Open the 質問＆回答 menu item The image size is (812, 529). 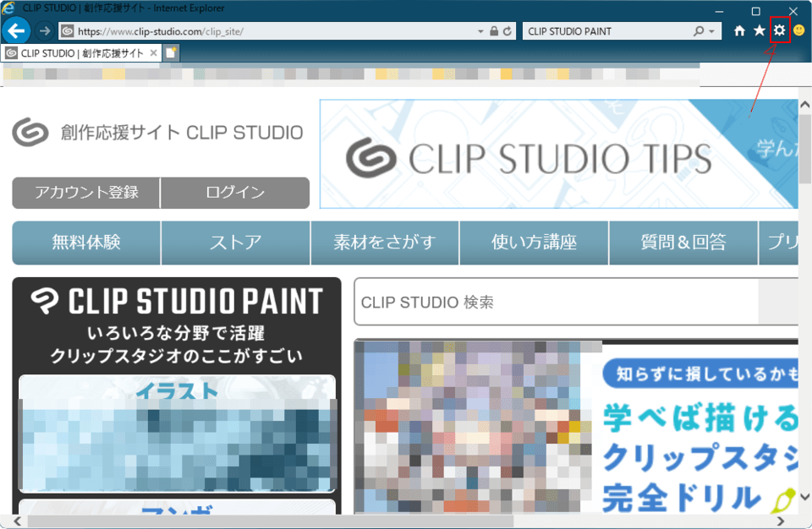(x=683, y=243)
